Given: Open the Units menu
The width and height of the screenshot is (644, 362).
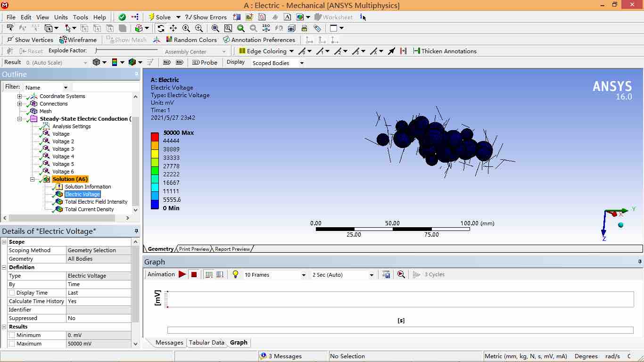Looking at the screenshot, I should pos(61,17).
